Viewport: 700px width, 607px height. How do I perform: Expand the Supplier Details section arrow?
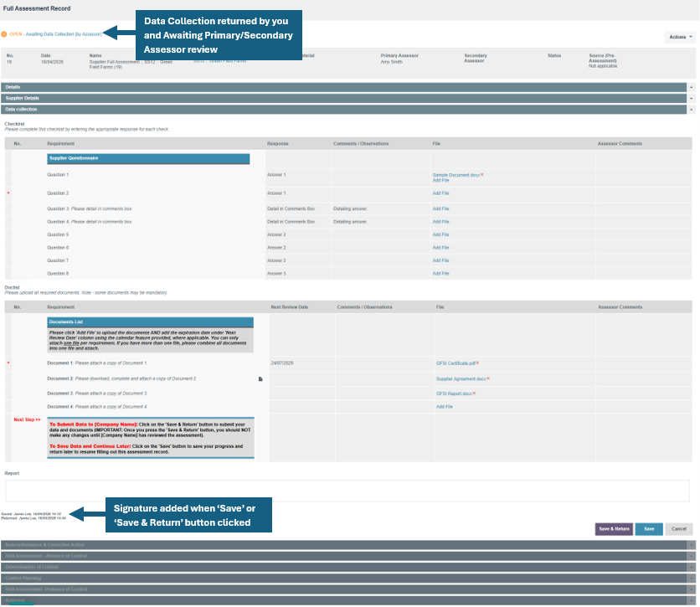point(692,98)
